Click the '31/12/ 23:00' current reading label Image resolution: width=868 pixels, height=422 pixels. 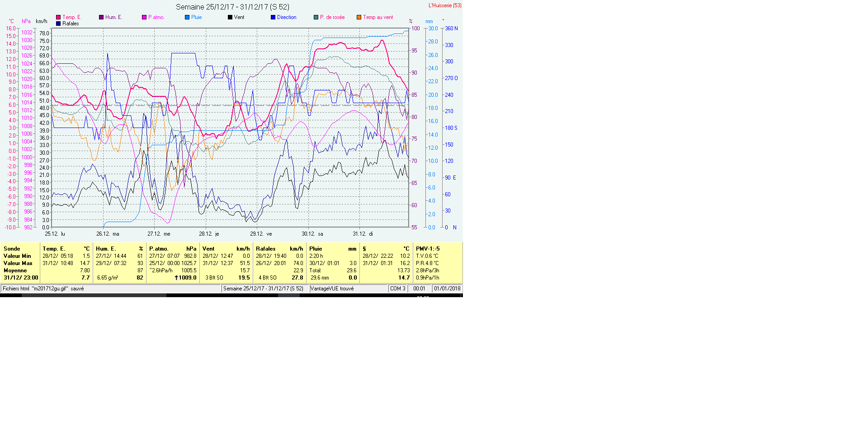tap(21, 278)
